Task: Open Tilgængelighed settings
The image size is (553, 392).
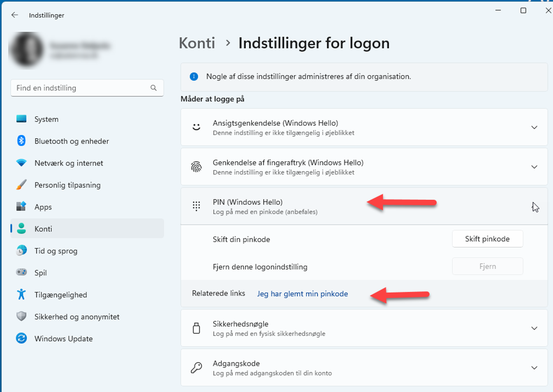Action: click(87, 295)
